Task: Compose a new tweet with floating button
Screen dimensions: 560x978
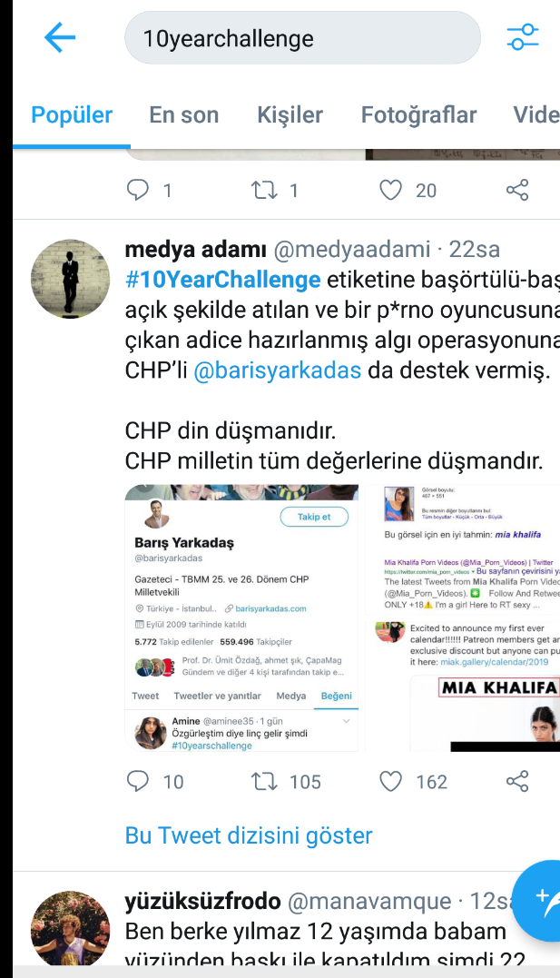Action: [x=537, y=900]
